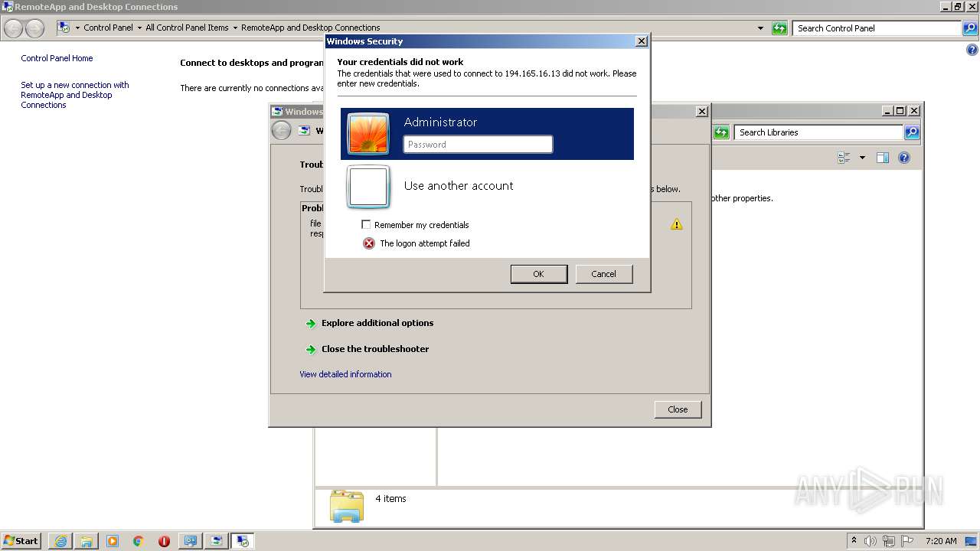Toggle the preview pane in Libraries window
The height and width of the screenshot is (551, 980).
click(x=883, y=158)
